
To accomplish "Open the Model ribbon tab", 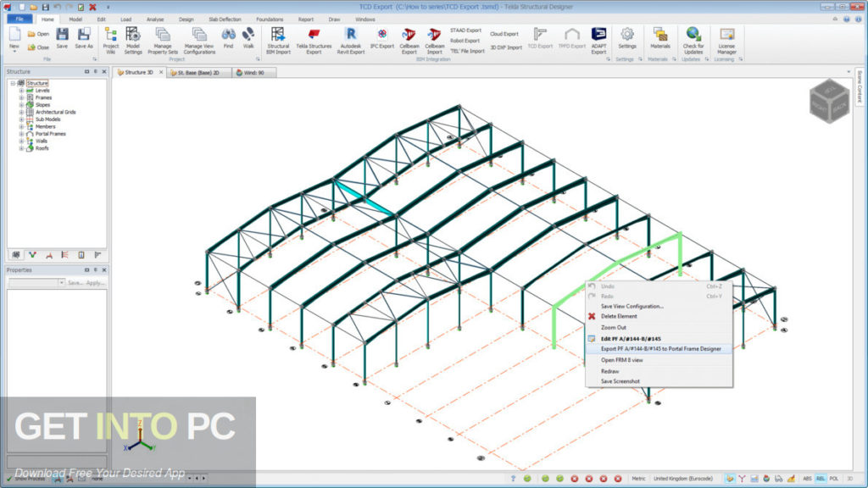I will pos(75,19).
